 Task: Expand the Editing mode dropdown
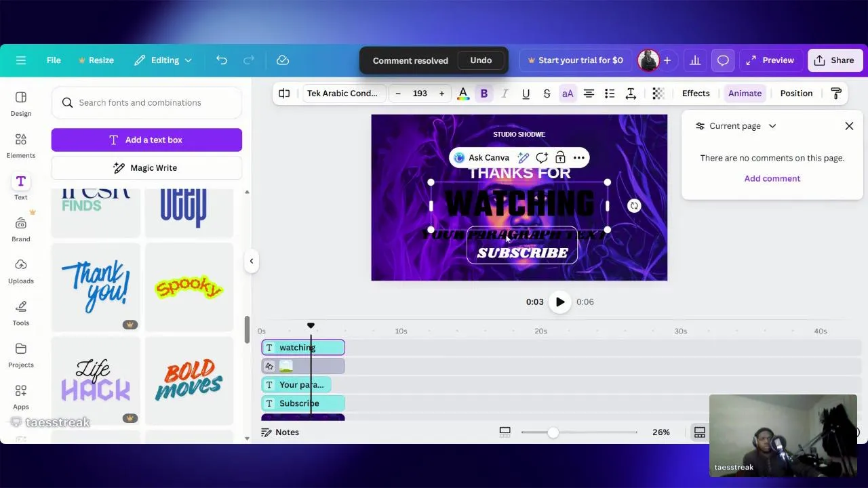pos(163,60)
